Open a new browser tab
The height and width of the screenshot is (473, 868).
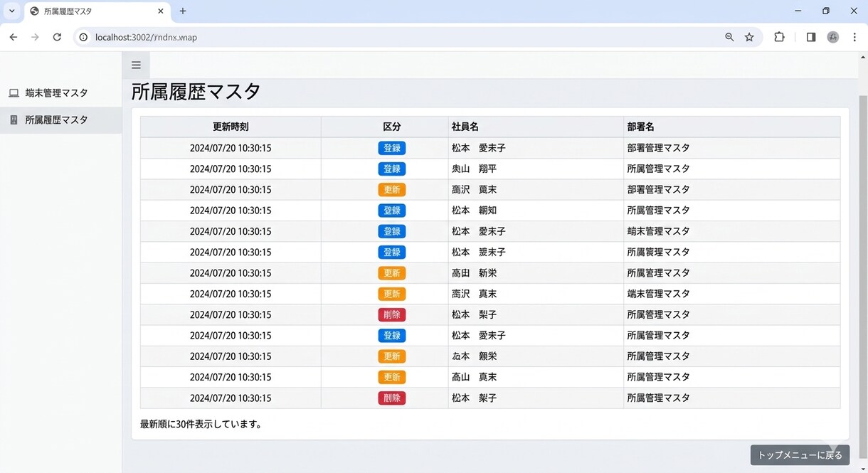pyautogui.click(x=183, y=11)
